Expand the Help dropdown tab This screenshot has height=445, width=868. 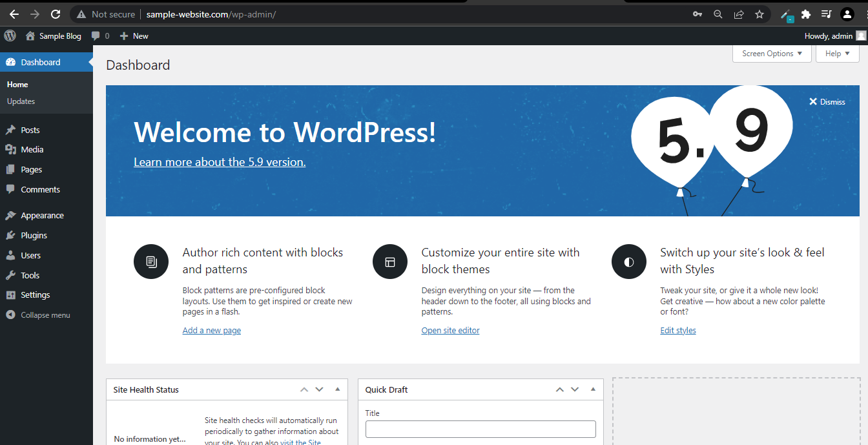tap(838, 54)
